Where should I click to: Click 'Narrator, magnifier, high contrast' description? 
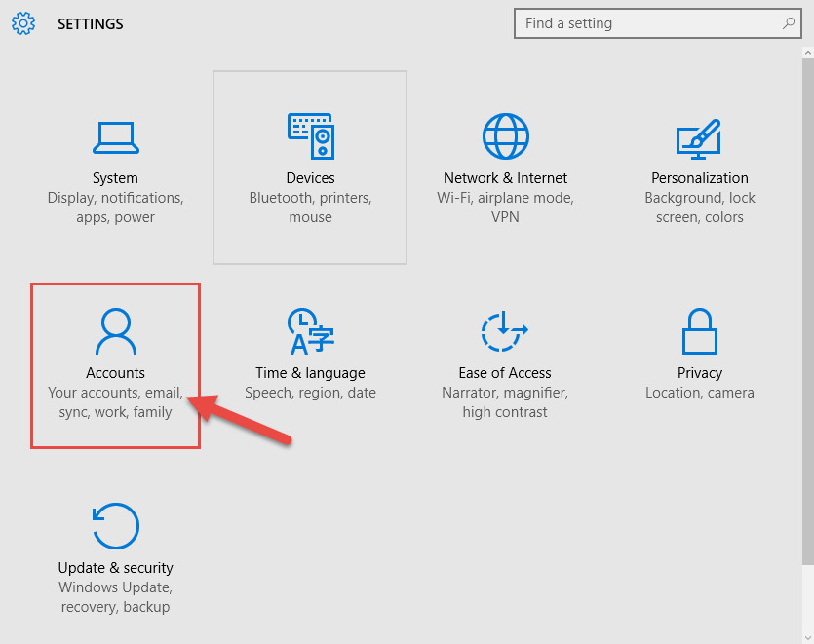point(505,402)
